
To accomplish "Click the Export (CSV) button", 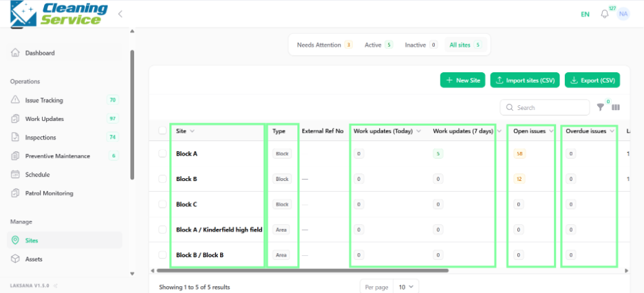I will [592, 80].
